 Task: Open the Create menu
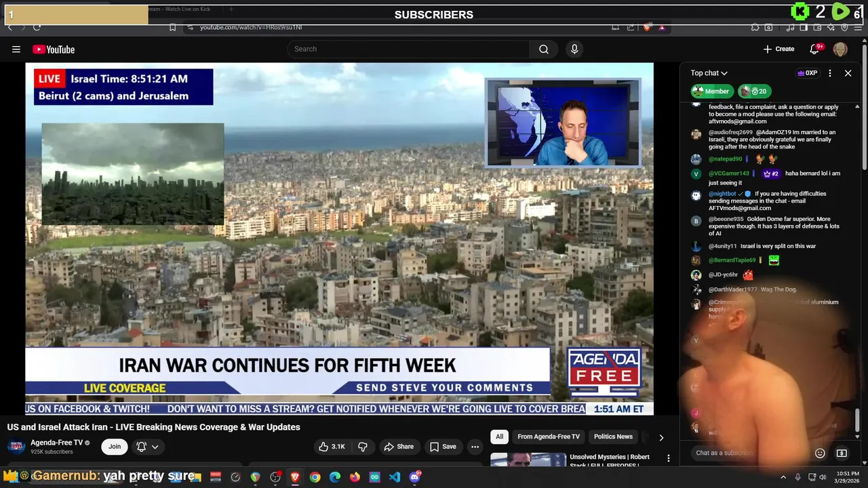[x=778, y=49]
